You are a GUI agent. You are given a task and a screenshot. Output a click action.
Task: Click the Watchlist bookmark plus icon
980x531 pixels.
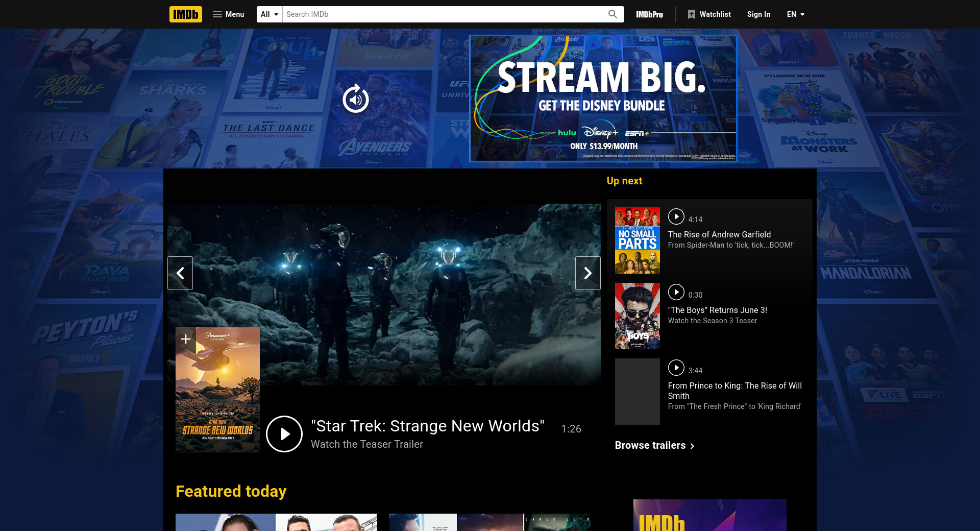pos(691,14)
